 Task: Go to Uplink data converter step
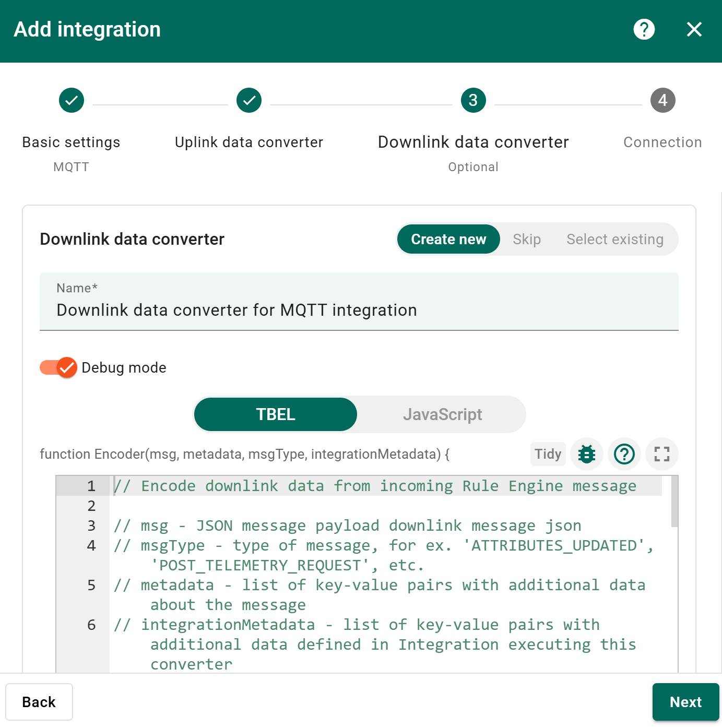(249, 100)
